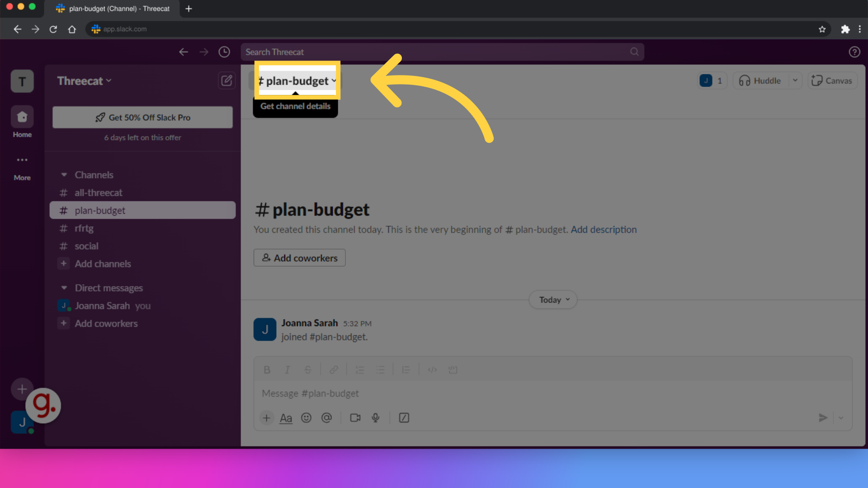
Task: Click the browser forward arrow
Action: [x=35, y=29]
